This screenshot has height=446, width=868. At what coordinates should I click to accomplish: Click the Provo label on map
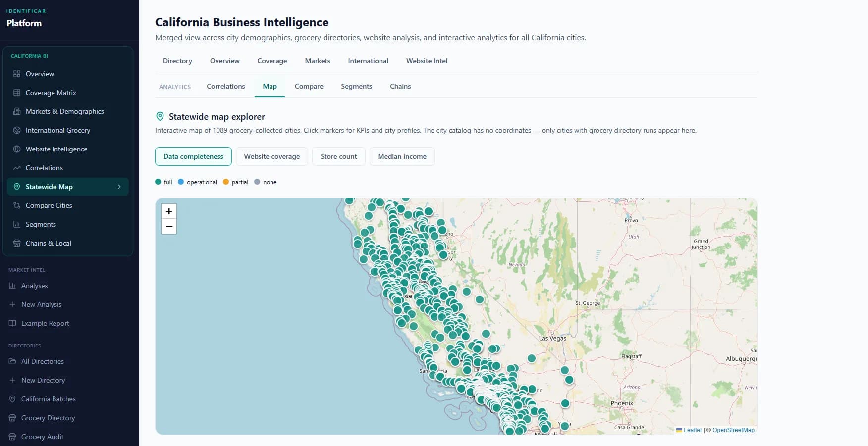click(x=631, y=220)
